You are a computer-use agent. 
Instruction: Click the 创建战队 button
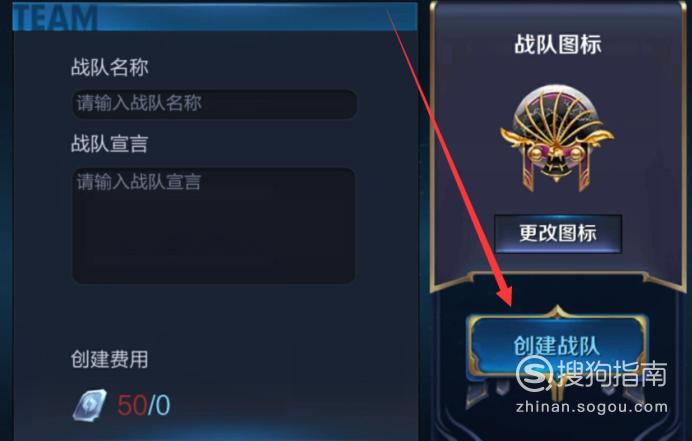click(x=557, y=347)
